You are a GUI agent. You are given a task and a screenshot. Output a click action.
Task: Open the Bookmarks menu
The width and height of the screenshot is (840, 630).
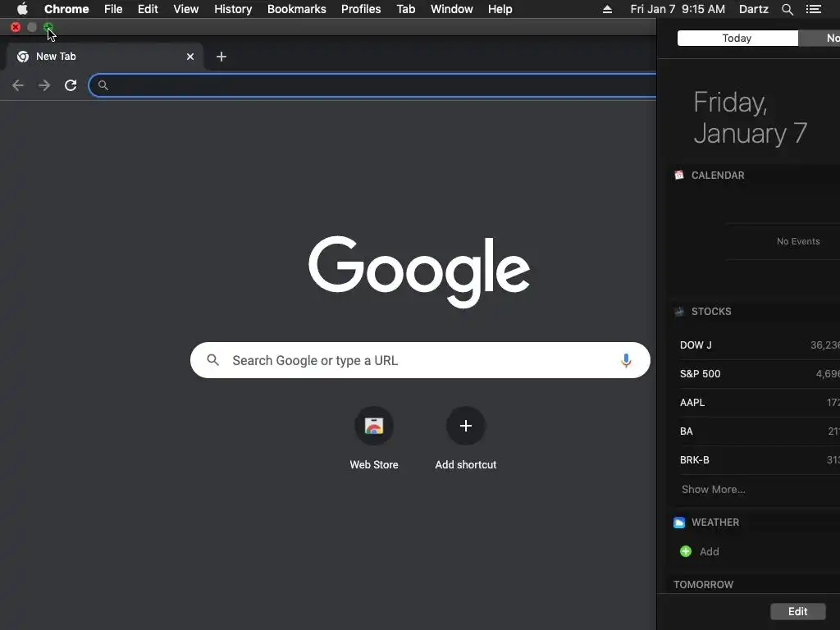(x=297, y=9)
